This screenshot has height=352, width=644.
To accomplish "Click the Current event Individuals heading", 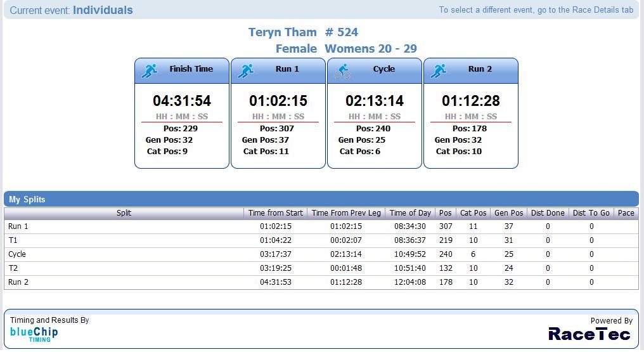I will click(72, 10).
